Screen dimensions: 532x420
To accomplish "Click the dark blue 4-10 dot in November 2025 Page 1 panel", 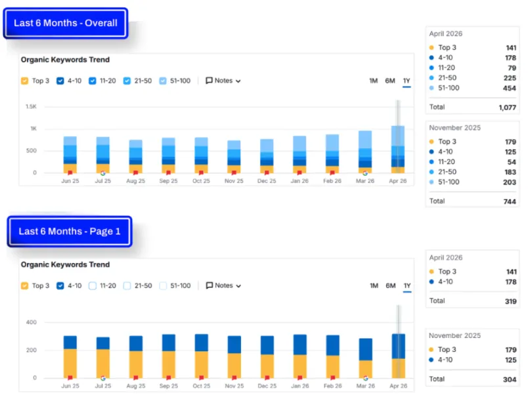I will [x=431, y=360].
